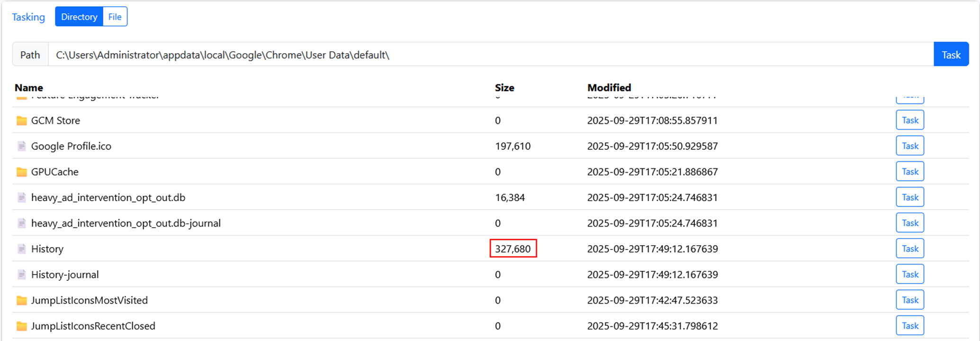Switch to File mode
The height and width of the screenshot is (341, 980).
click(115, 17)
